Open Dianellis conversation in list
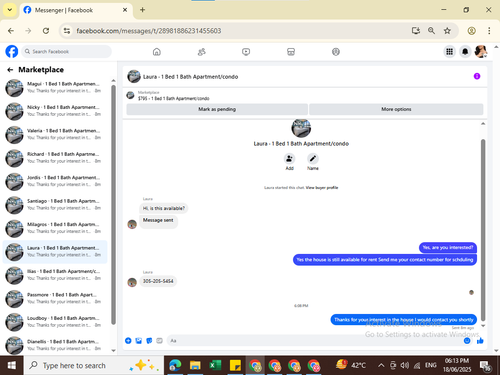 [55, 345]
